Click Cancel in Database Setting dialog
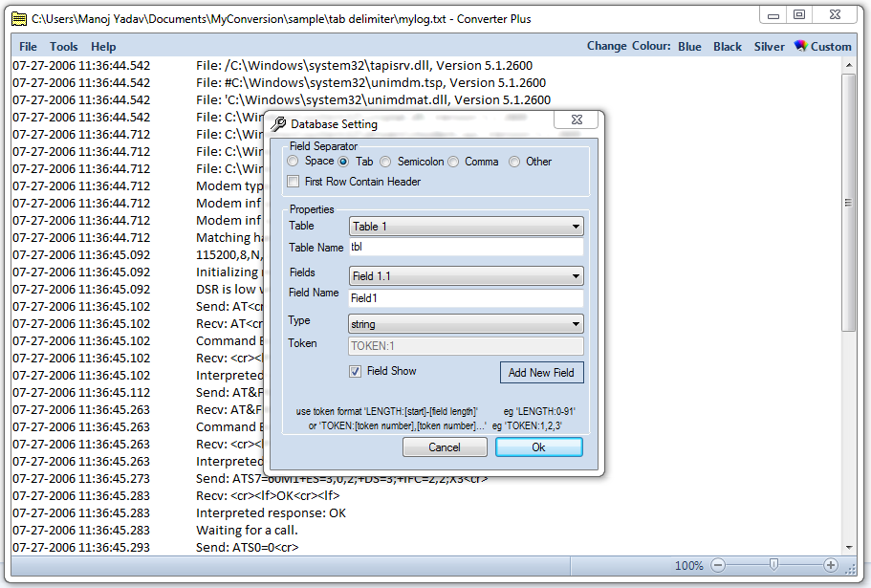Image resolution: width=871 pixels, height=588 pixels. pos(445,447)
